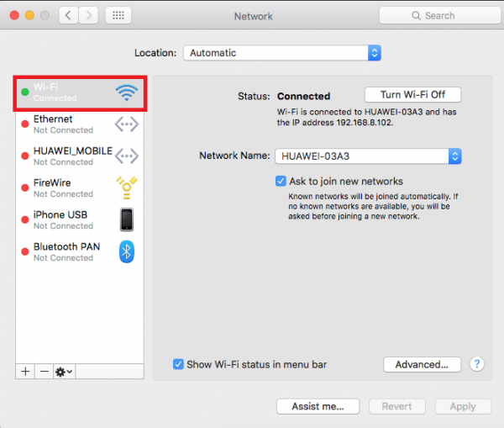Click the Ethernet arrows icon
Image resolution: width=504 pixels, height=428 pixels.
click(127, 124)
